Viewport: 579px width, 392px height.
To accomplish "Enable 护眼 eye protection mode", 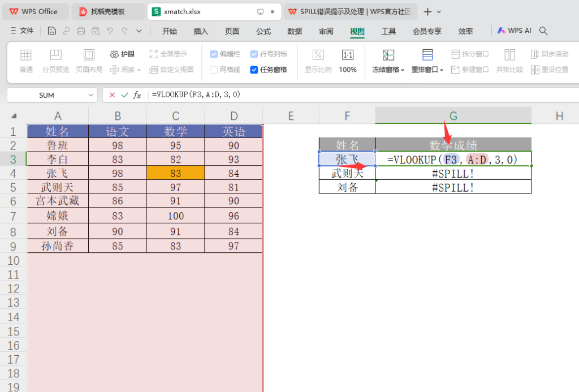I will tap(122, 54).
